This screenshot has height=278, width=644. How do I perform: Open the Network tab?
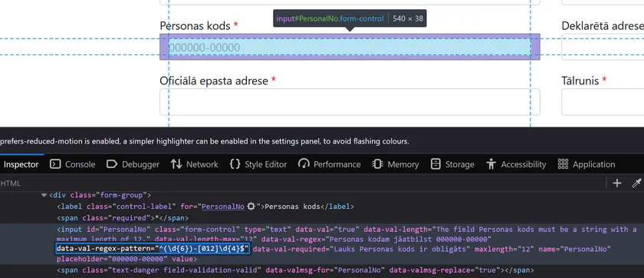194,164
